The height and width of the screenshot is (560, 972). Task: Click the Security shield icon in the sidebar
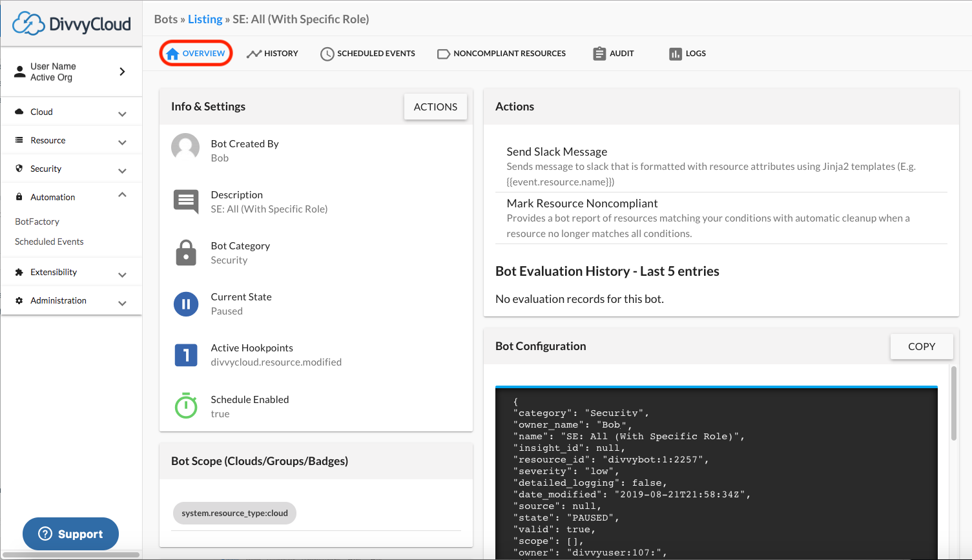pos(19,169)
